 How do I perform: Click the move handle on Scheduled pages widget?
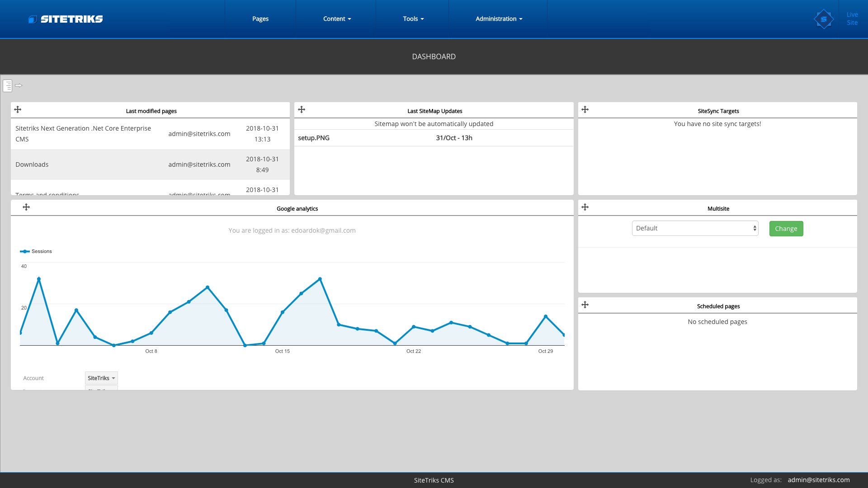click(x=585, y=305)
